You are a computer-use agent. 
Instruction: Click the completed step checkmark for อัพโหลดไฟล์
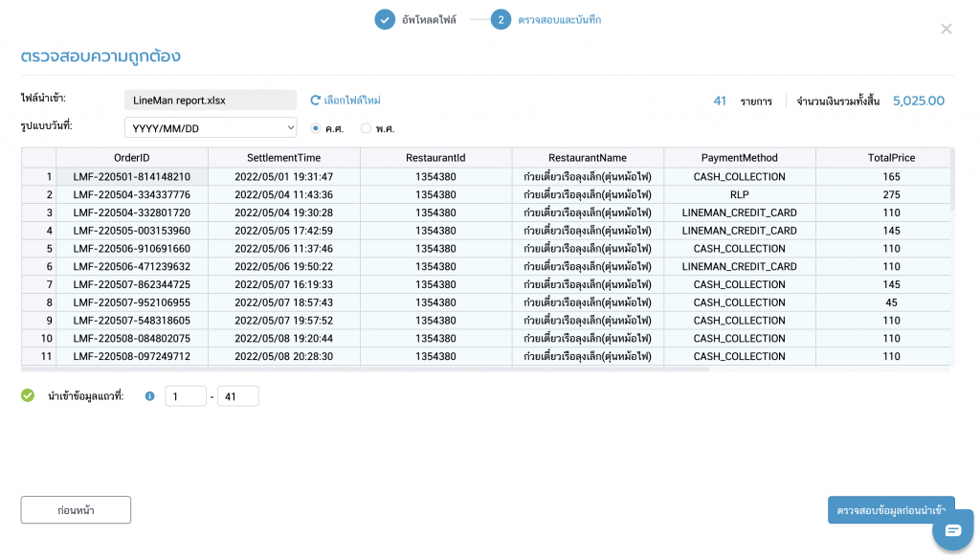pyautogui.click(x=385, y=19)
